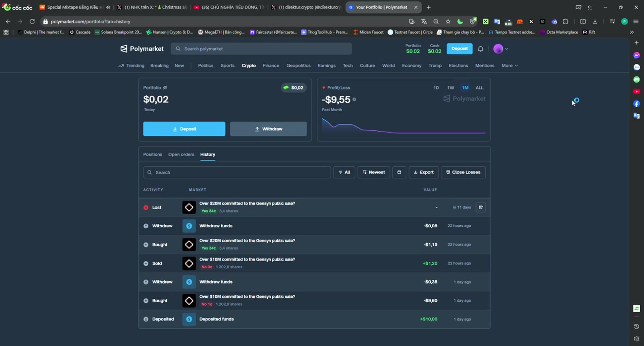Image resolution: width=644 pixels, height=346 pixels.
Task: Go back using browser back arrow
Action: [8, 21]
